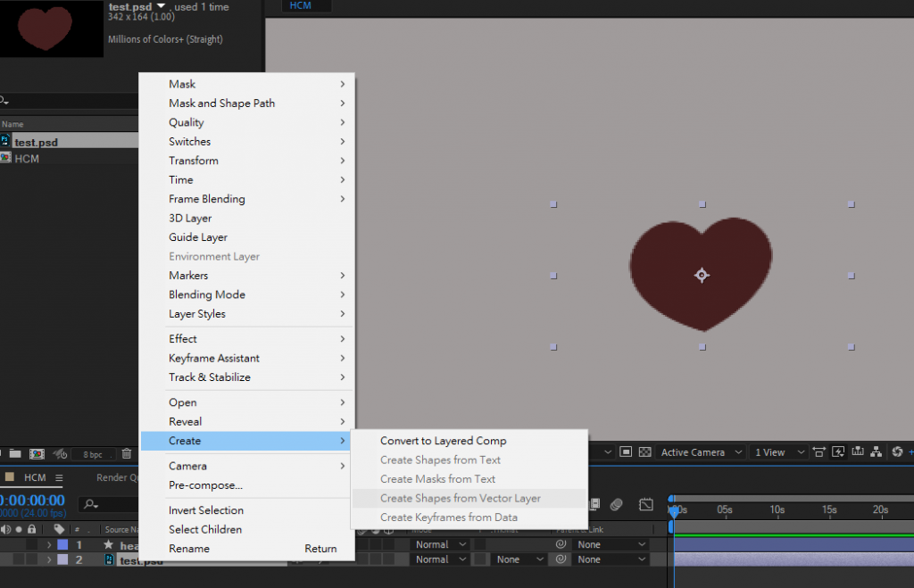Click layer 2 label color swatch

(x=62, y=559)
